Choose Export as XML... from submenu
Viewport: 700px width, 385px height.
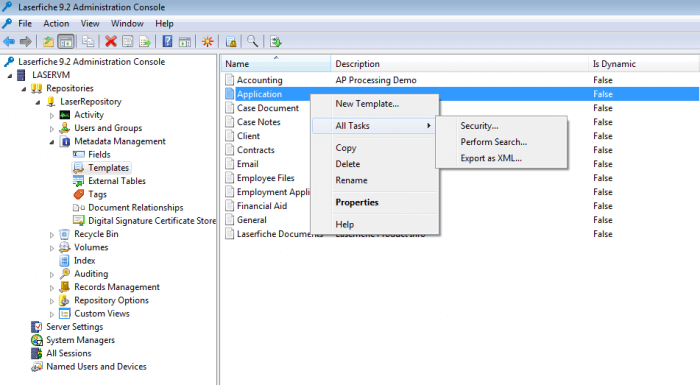point(502,158)
